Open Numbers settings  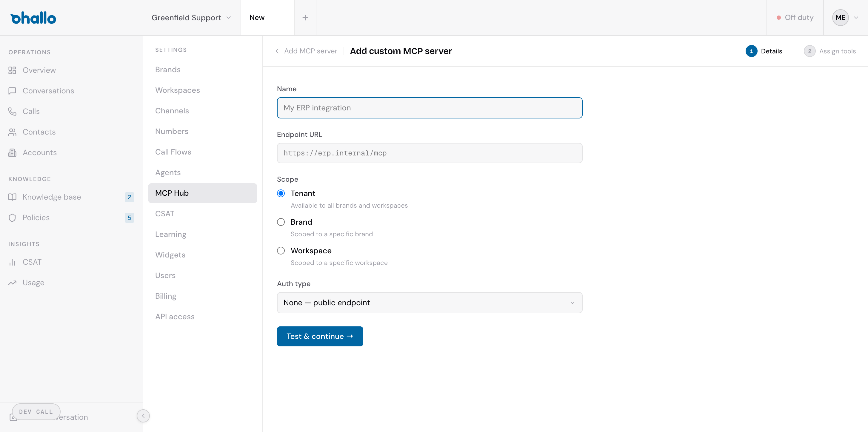(x=202, y=131)
